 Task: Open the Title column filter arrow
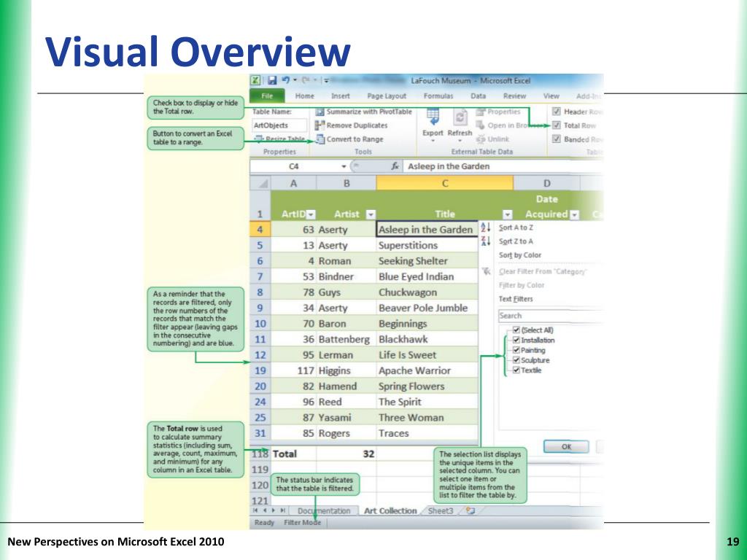click(x=508, y=215)
